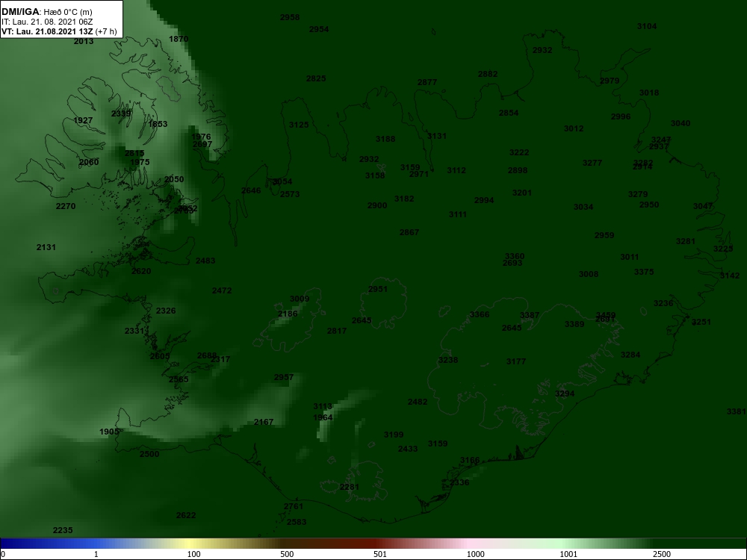The width and height of the screenshot is (747, 560).
Task: Click the 2979 value
Action: tap(610, 81)
